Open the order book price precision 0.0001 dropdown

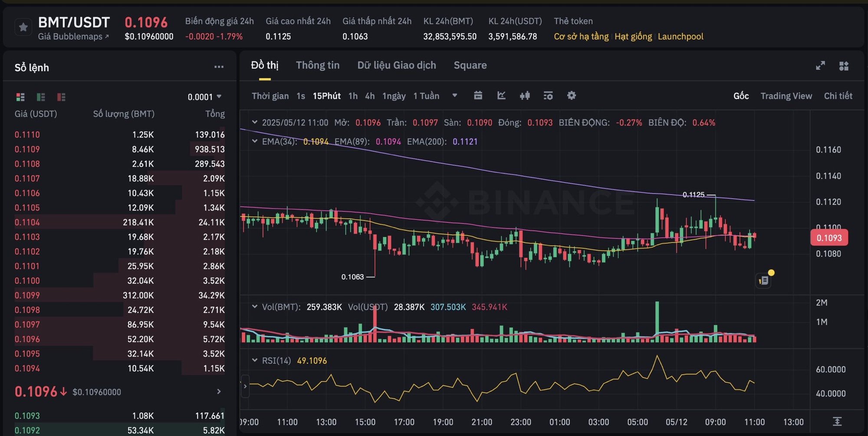tap(204, 97)
